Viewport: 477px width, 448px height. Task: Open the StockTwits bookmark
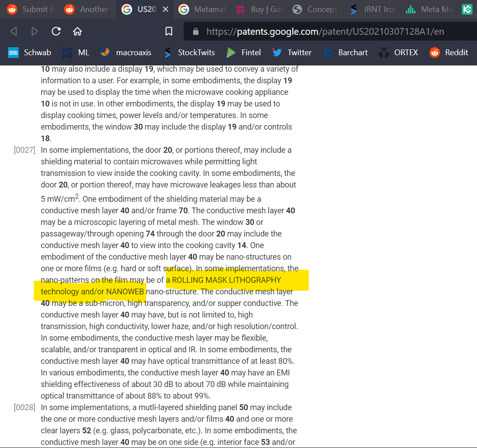[x=189, y=53]
